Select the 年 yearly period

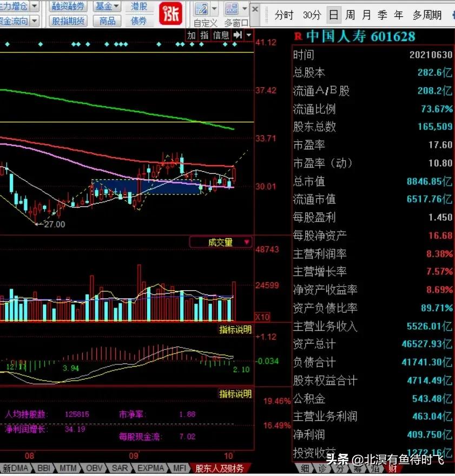pos(398,15)
